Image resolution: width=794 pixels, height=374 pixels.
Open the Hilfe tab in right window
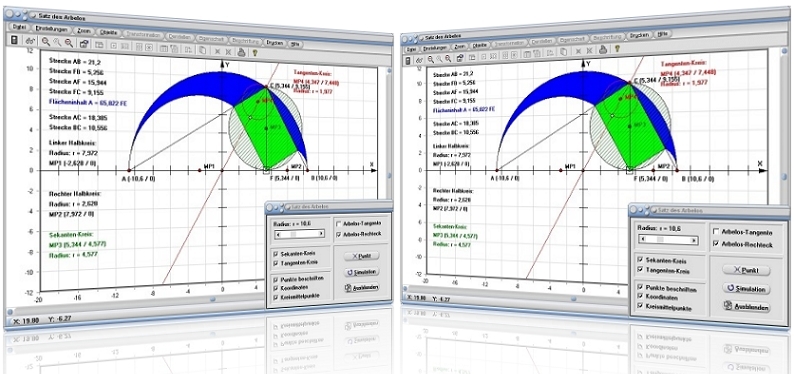[x=664, y=34]
